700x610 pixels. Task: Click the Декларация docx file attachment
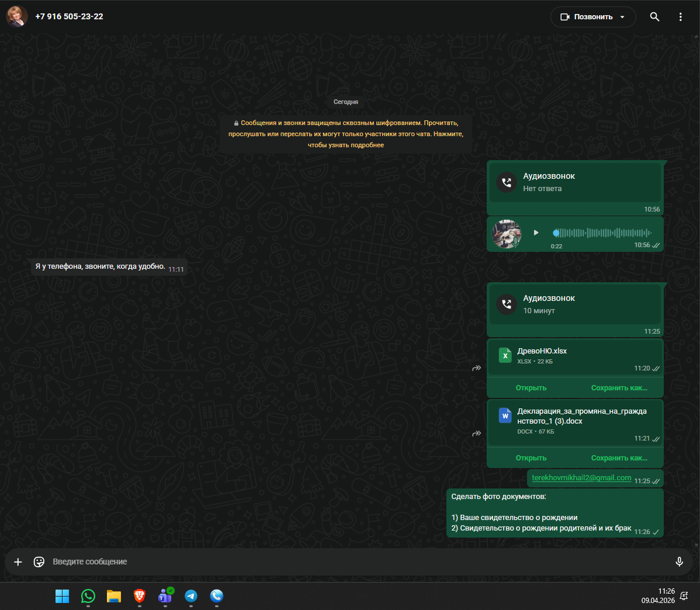tap(575, 422)
